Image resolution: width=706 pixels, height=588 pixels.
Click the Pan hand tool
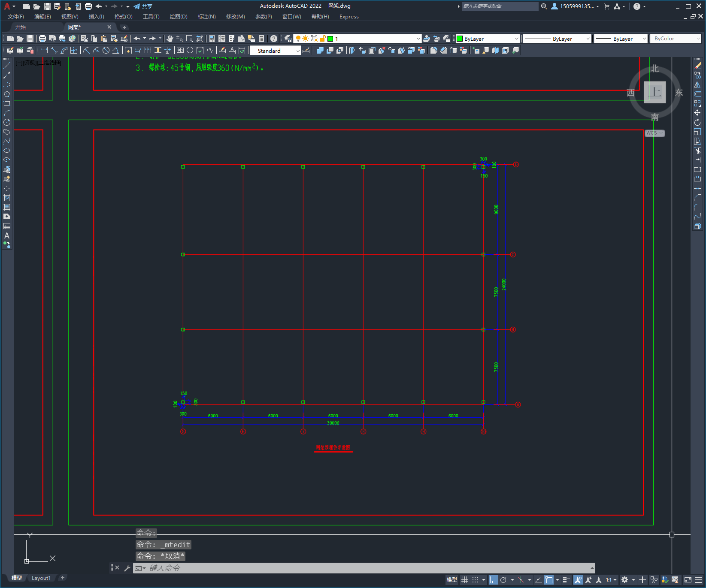pos(170,39)
